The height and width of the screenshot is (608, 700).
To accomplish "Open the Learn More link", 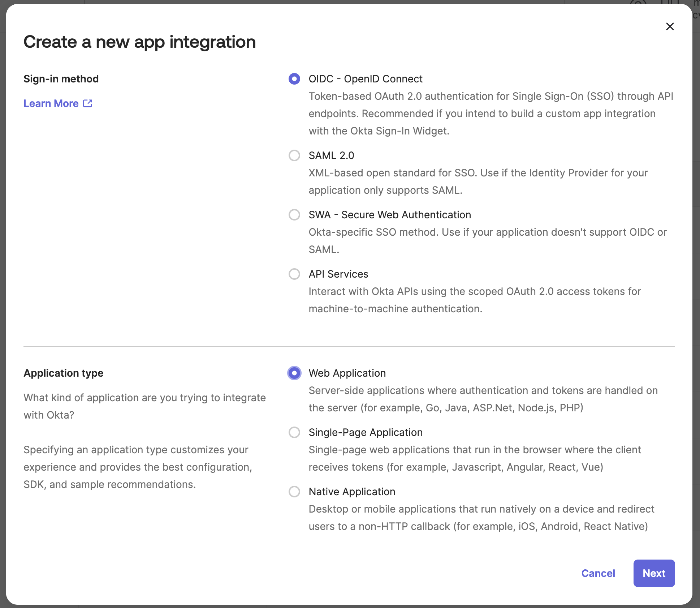I will [51, 103].
